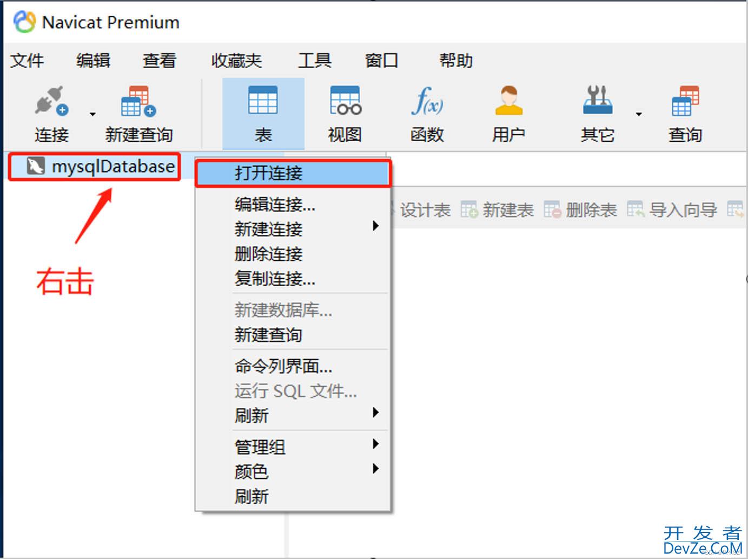The image size is (748, 560).
Task: Open the 帮助 menu
Action: pos(456,60)
